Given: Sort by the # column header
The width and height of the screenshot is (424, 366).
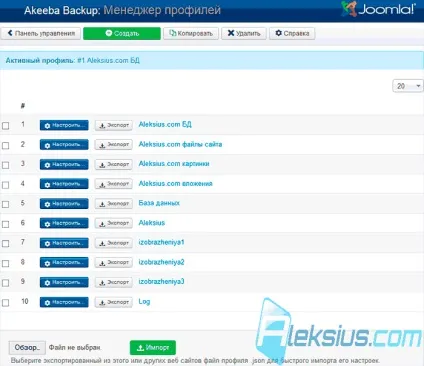Looking at the screenshot, I should click(23, 106).
